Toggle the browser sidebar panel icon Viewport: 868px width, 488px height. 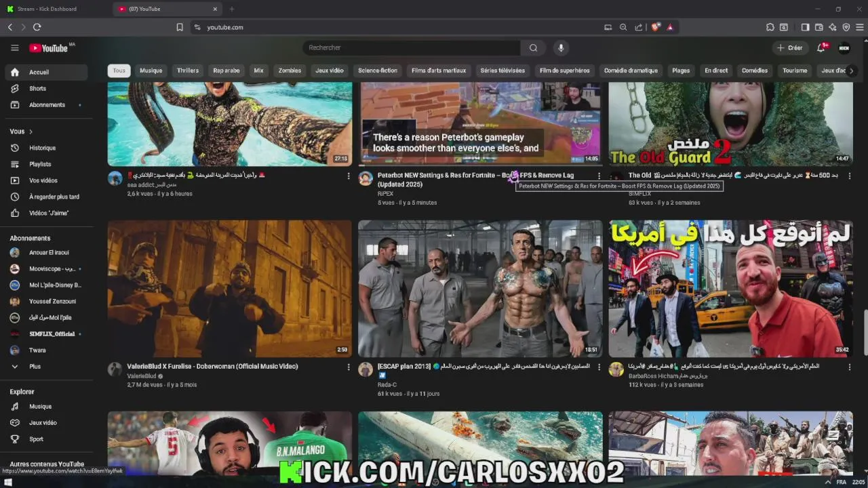point(805,27)
